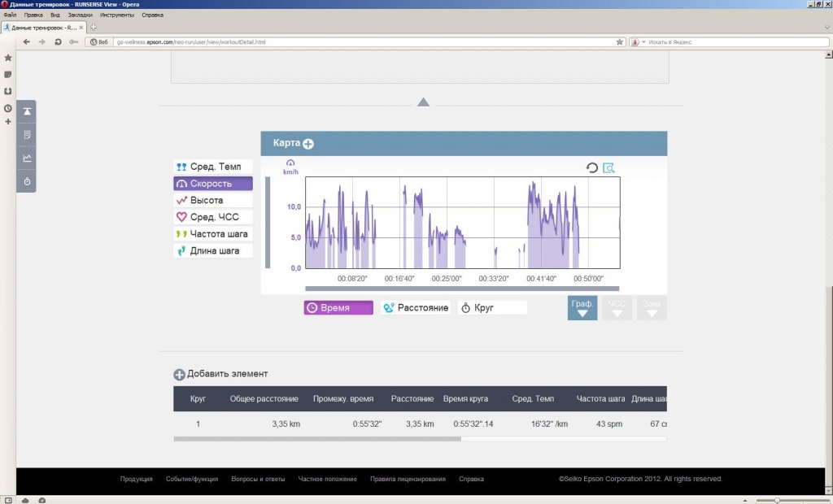
Task: Click the plus icon in the Opera sidebar
Action: (8, 122)
